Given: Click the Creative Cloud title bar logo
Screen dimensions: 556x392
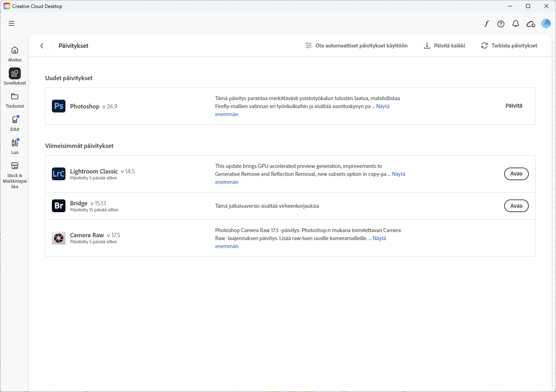Looking at the screenshot, I should pos(6,6).
